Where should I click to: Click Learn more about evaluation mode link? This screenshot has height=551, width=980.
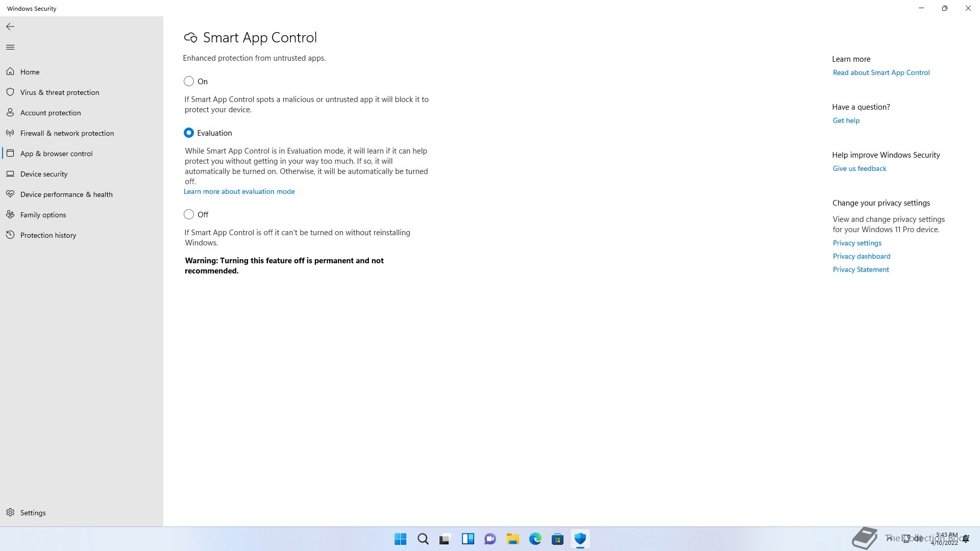(x=239, y=192)
